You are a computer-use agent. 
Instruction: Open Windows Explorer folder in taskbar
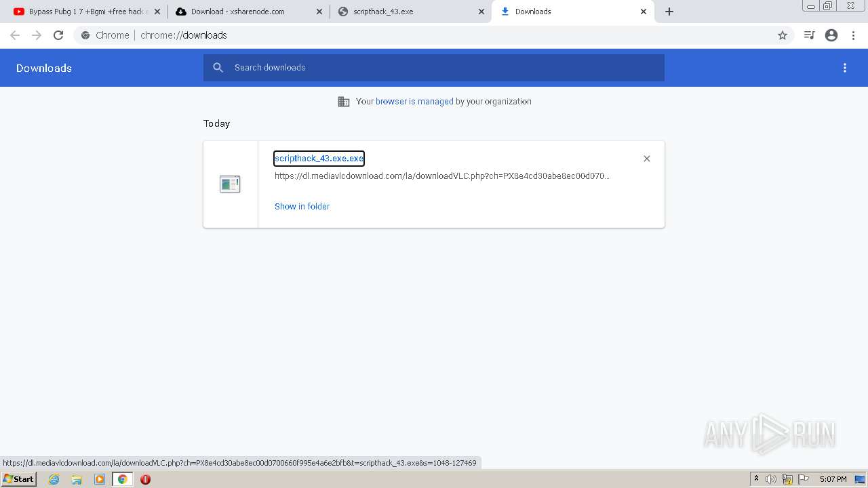77,479
